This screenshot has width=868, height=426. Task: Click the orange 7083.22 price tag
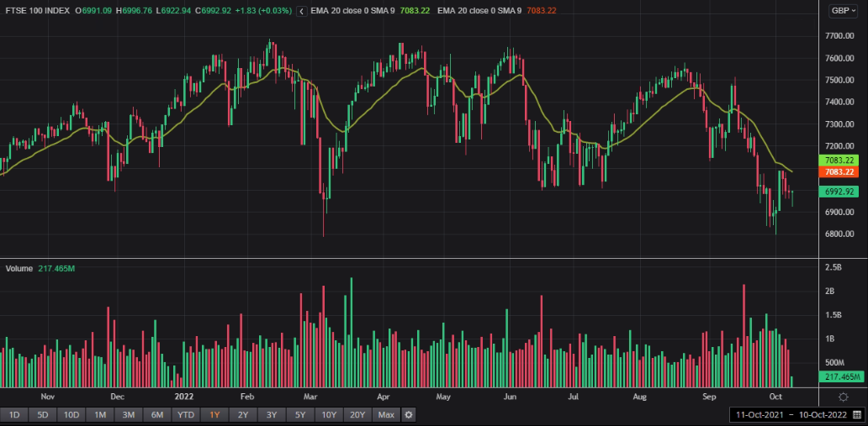(838, 172)
